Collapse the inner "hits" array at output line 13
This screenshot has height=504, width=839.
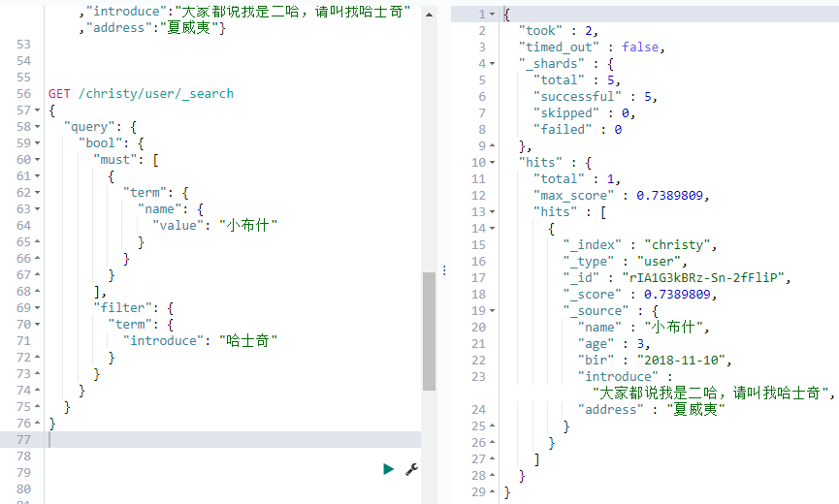point(493,212)
